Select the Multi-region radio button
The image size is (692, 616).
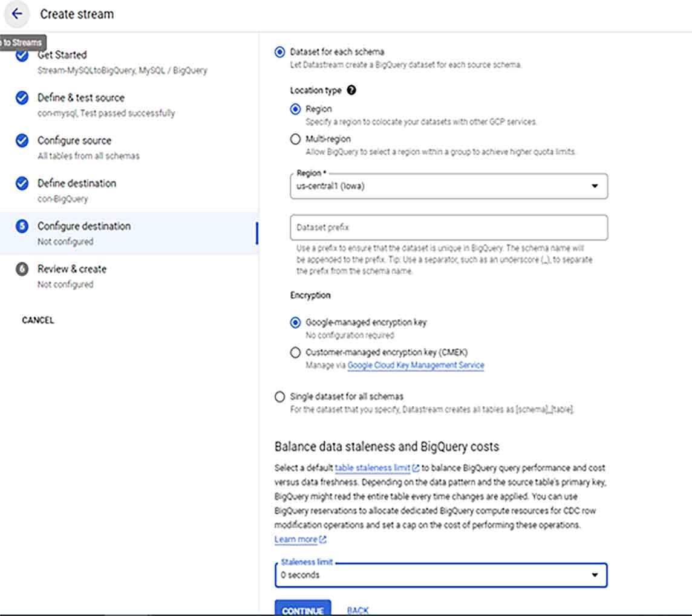tap(295, 139)
